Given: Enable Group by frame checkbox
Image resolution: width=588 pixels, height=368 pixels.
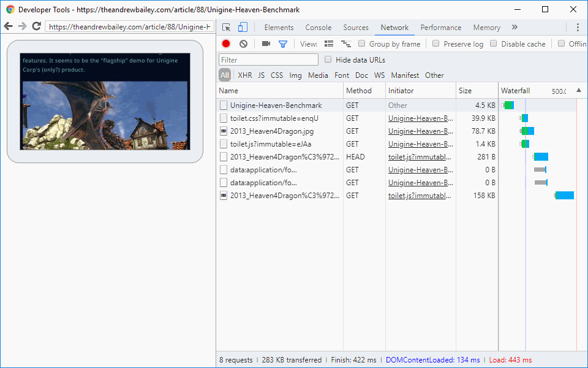Looking at the screenshot, I should pyautogui.click(x=361, y=44).
